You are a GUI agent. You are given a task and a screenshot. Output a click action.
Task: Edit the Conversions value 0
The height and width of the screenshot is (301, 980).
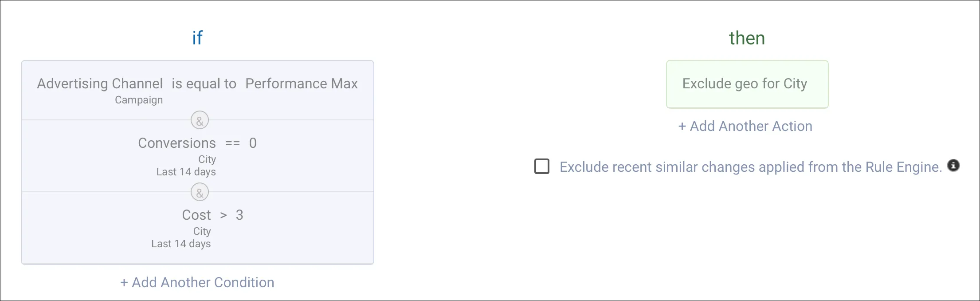coord(253,143)
